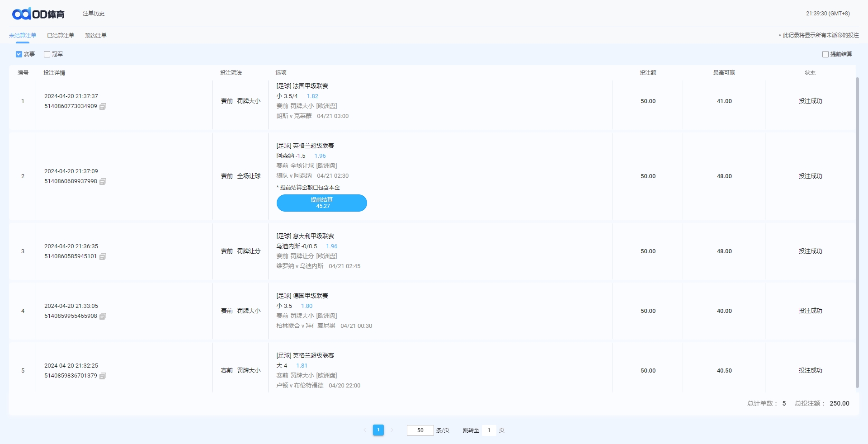Focus the 跳转至 page number field
Screen dimensions: 868x444
[x=489, y=430]
